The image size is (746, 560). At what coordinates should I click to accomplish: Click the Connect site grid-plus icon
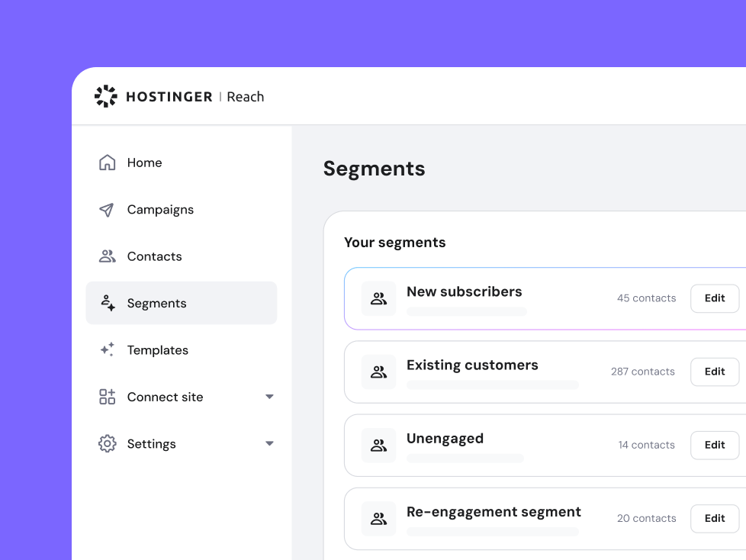107,396
